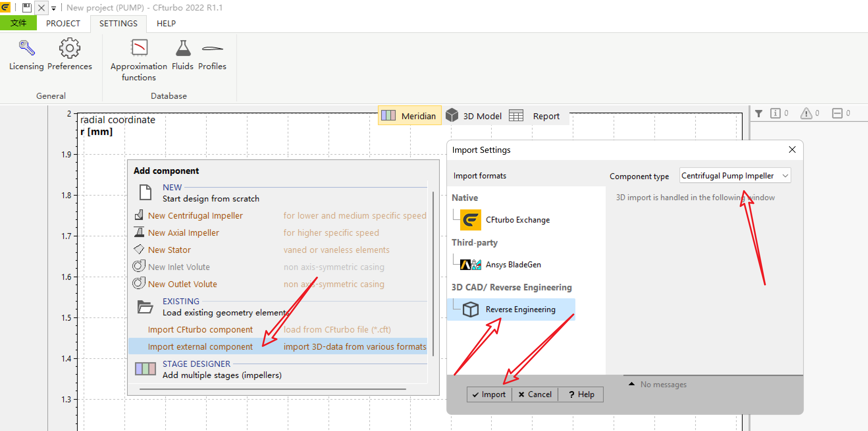Click the Import button
This screenshot has height=431, width=868.
(x=489, y=394)
